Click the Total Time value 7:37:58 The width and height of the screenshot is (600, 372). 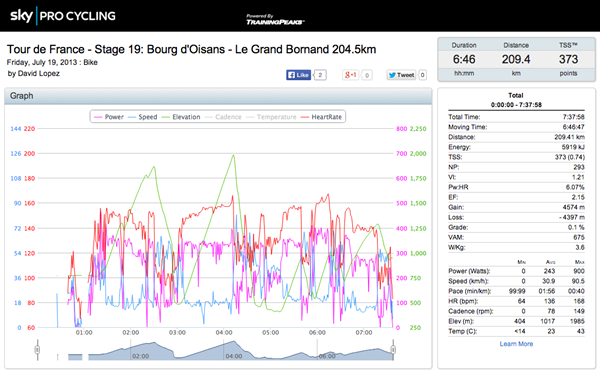coord(574,117)
